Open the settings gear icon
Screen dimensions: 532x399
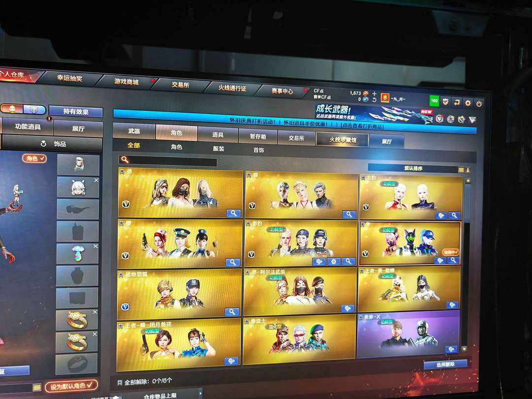pyautogui.click(x=467, y=103)
